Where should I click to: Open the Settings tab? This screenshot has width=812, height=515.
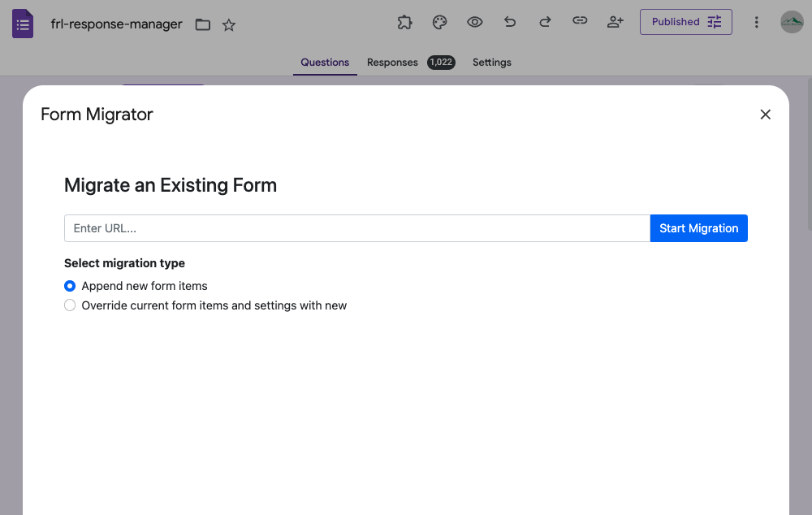(491, 62)
